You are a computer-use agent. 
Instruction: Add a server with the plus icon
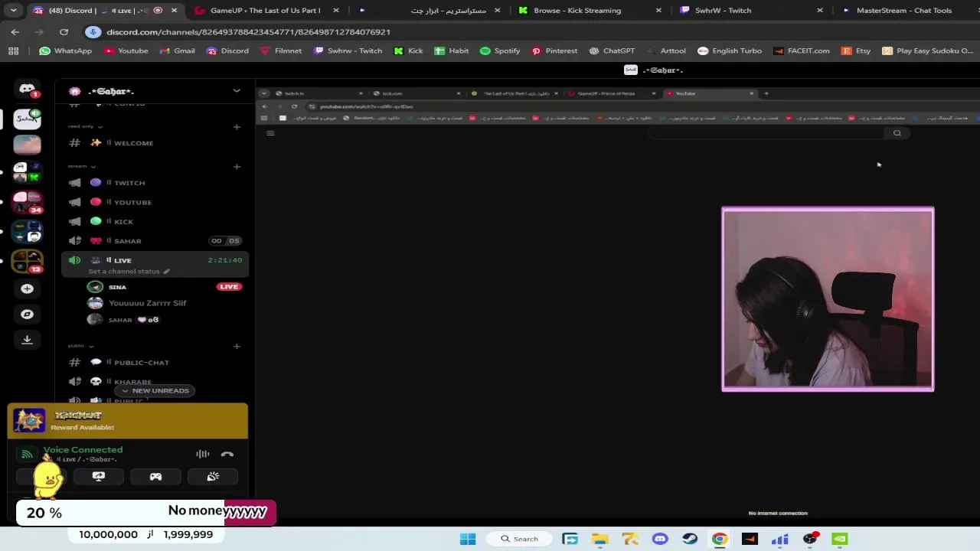point(27,289)
